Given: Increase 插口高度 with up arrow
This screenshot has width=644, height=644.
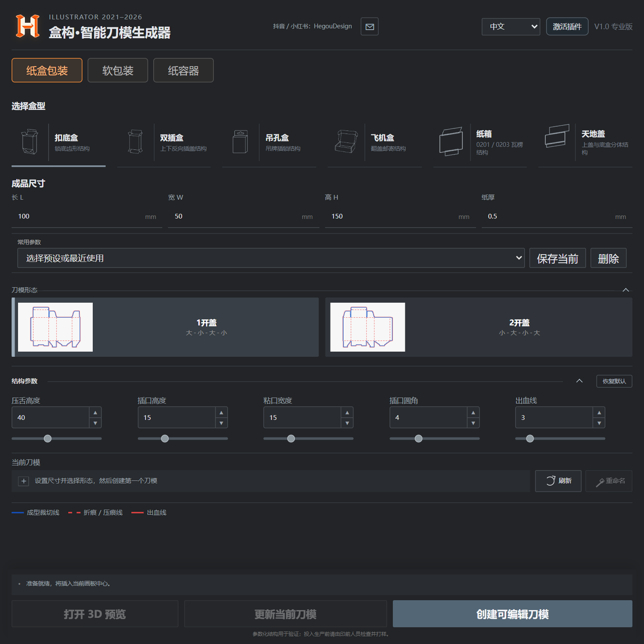Looking at the screenshot, I should (x=221, y=413).
